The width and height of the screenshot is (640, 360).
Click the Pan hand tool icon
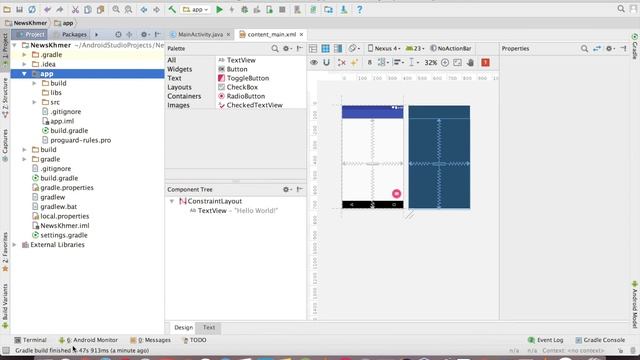[470, 62]
